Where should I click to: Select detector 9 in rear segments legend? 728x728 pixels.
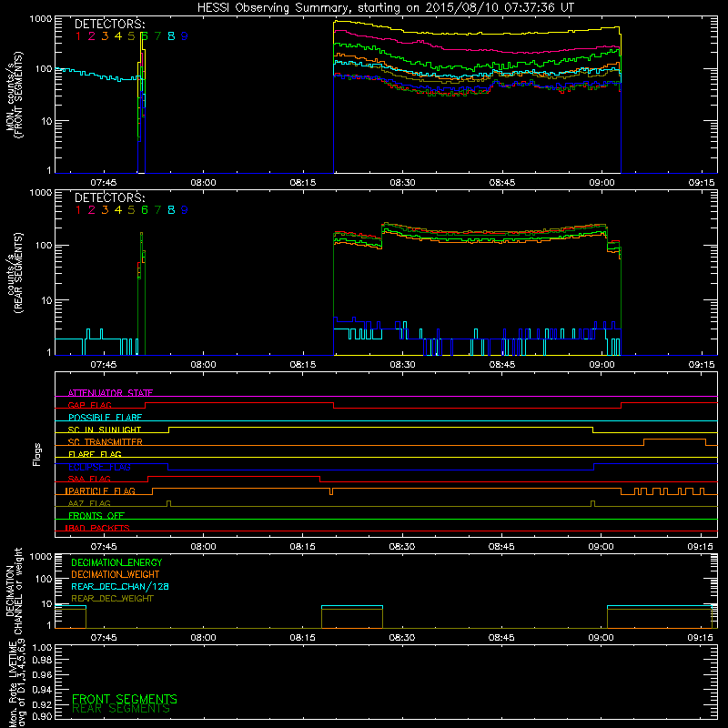(185, 210)
